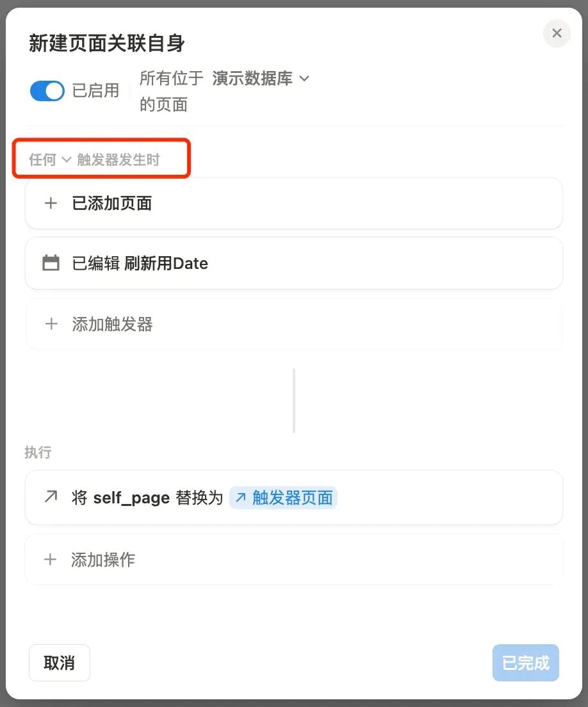Screen dimensions: 588x707
Task: Click the title 新建页面关联自身 to rename
Action: coord(107,44)
